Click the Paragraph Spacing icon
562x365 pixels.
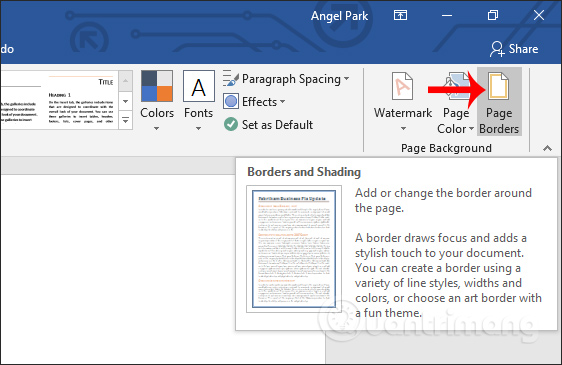230,79
